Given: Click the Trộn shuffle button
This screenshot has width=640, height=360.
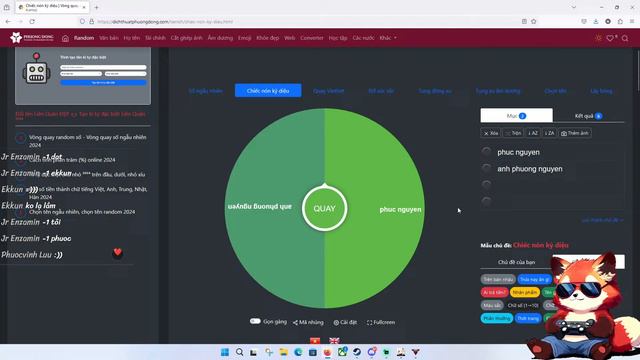Looking at the screenshot, I should click(513, 133).
